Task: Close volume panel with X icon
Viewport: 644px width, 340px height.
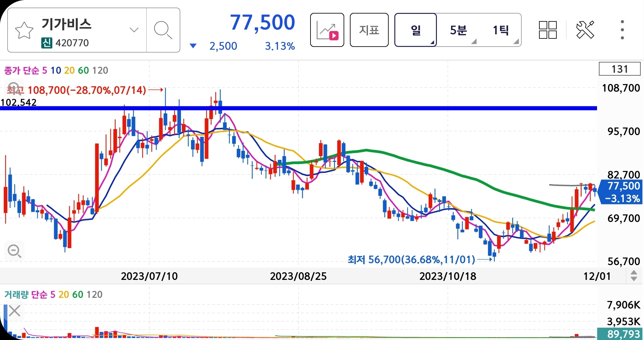Action: (x=15, y=311)
